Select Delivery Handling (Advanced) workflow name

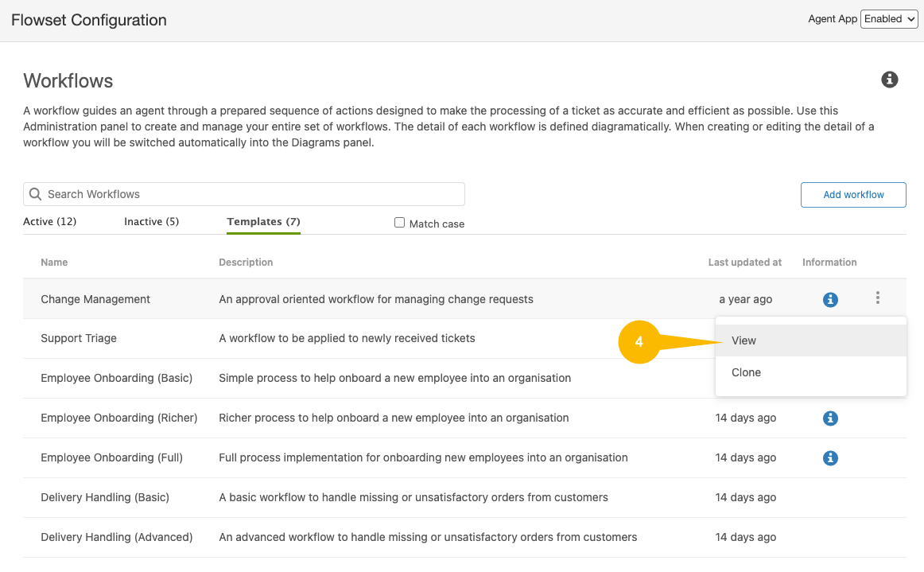click(117, 538)
